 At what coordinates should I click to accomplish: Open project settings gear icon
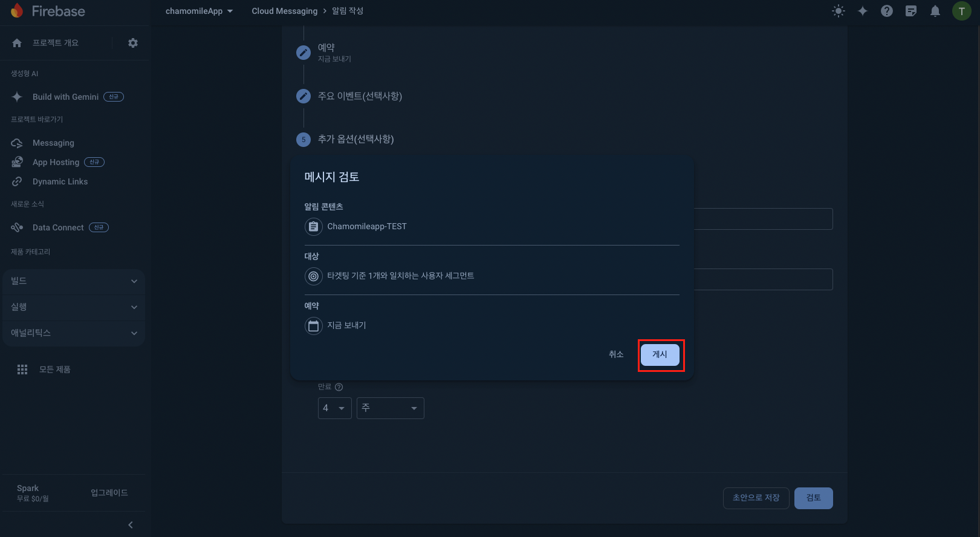(x=133, y=43)
